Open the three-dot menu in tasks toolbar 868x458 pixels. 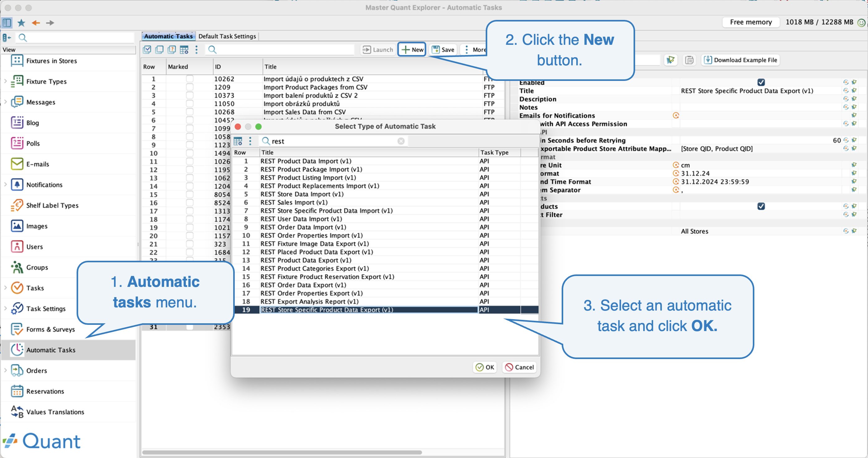[196, 50]
